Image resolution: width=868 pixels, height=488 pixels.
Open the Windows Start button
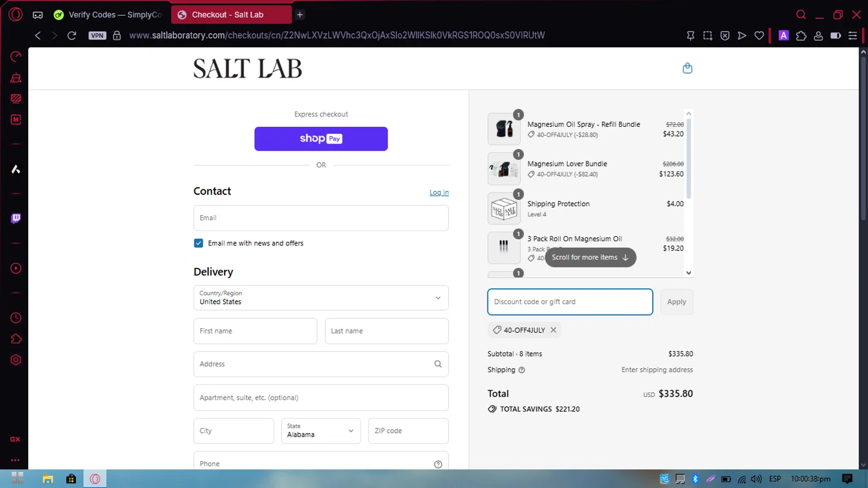(17, 479)
